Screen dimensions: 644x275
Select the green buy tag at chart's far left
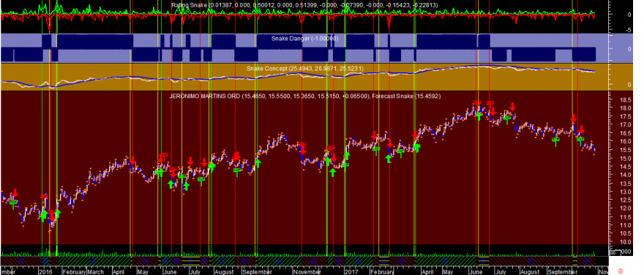(x=13, y=202)
